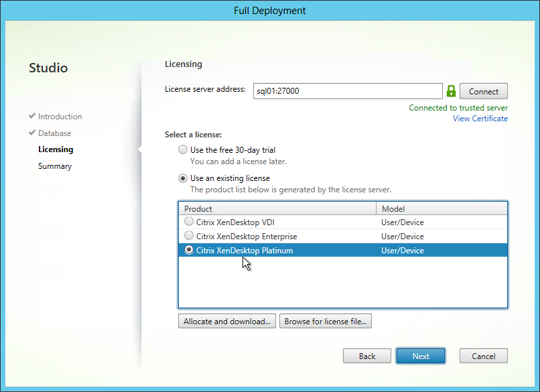The width and height of the screenshot is (540, 392).
Task: Proceed with the Next button
Action: pyautogui.click(x=421, y=356)
